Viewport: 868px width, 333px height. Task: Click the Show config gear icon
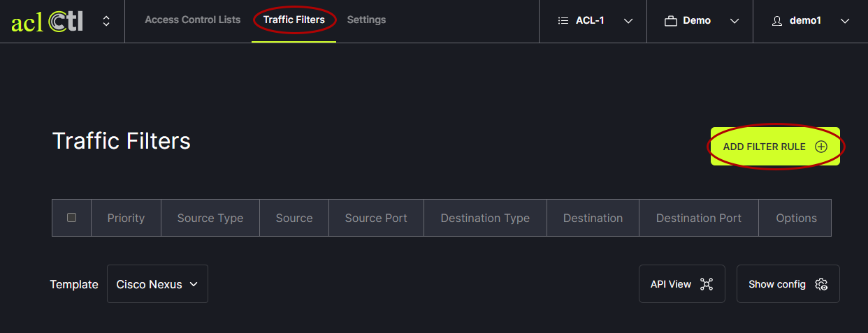coord(821,284)
